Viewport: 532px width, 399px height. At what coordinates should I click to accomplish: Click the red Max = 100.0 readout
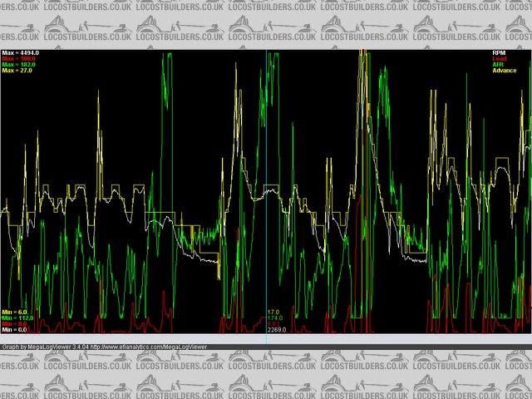tap(19, 59)
